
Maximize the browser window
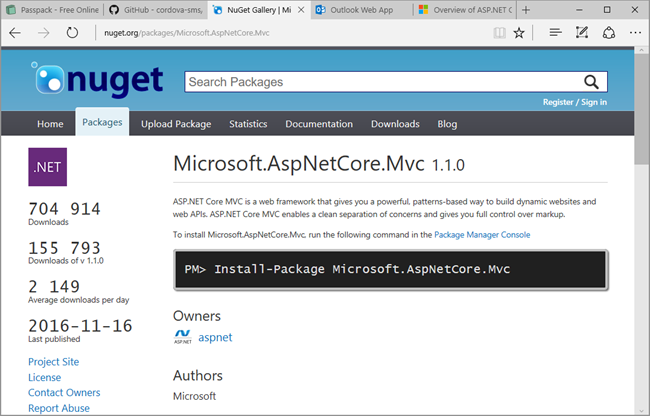coord(607,10)
